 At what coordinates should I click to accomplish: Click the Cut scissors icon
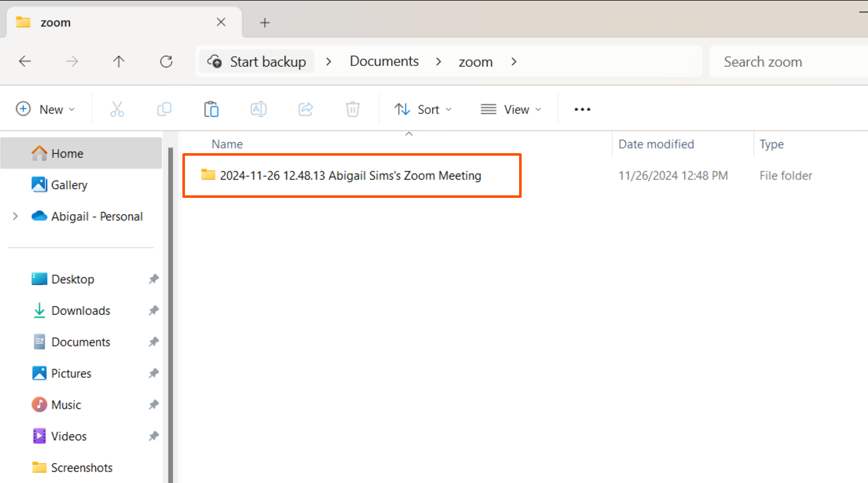[117, 110]
